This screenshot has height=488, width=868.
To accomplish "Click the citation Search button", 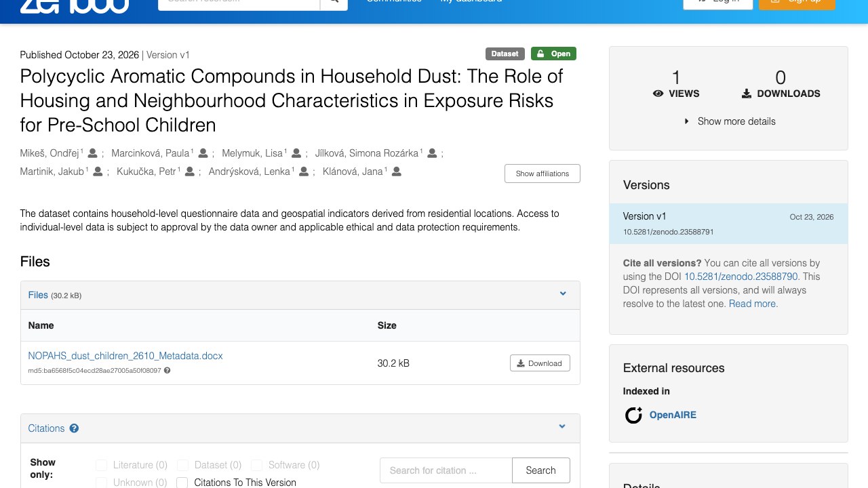I will coord(541,470).
